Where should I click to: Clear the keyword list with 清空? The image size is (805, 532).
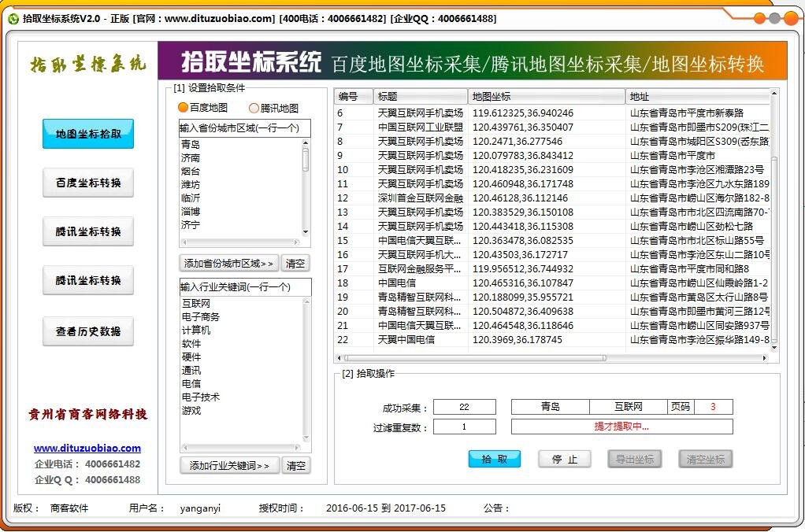[x=296, y=465]
